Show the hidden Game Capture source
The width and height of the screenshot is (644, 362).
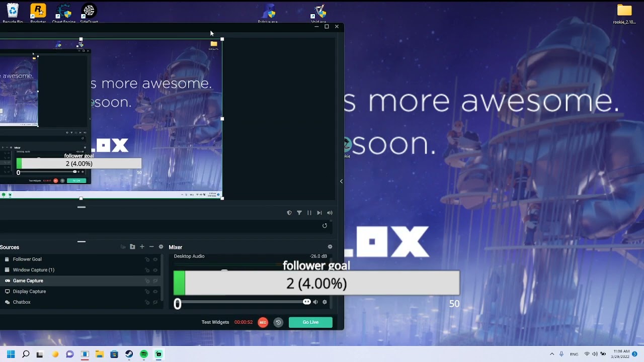[x=155, y=281]
